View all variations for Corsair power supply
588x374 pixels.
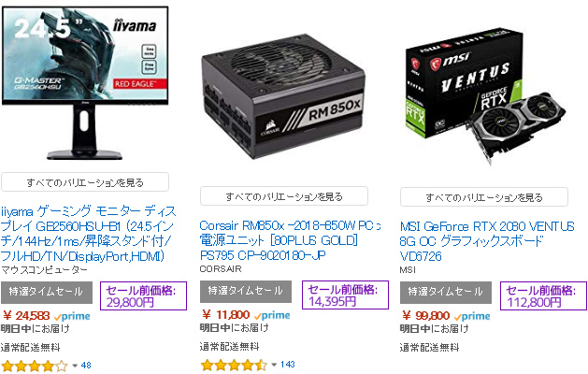[x=284, y=196]
